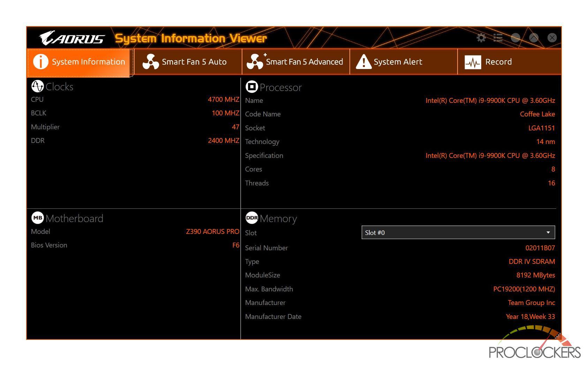Click the window resize grip corner

[558, 336]
